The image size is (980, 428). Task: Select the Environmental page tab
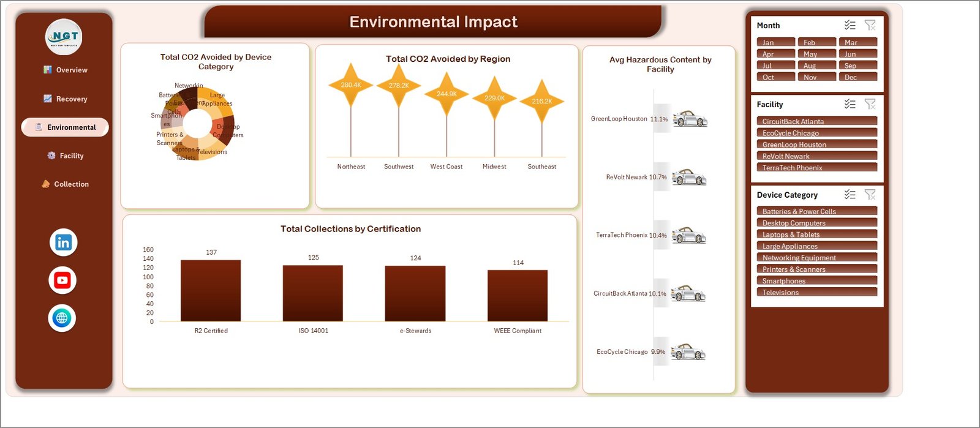click(x=65, y=127)
